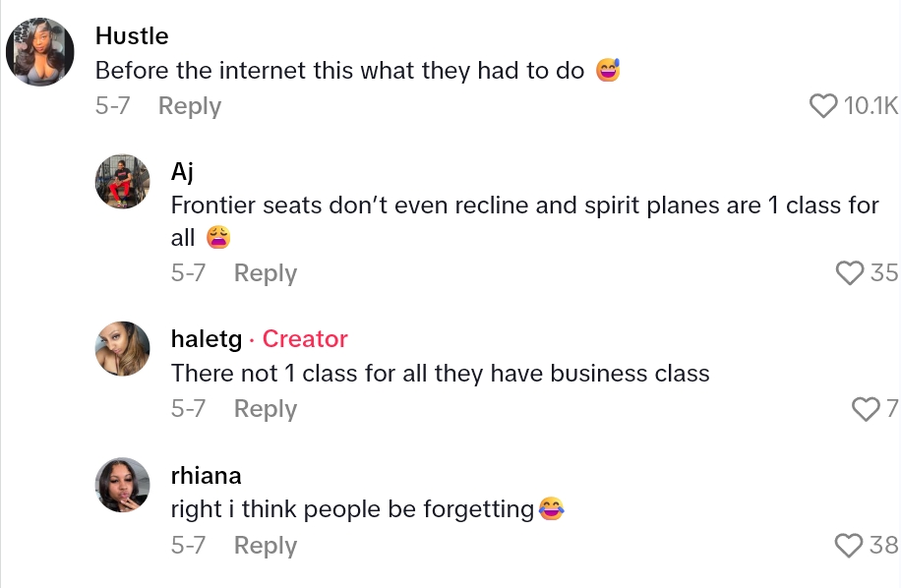Visit the Aj username link
This screenshot has height=588, width=901.
[182, 172]
